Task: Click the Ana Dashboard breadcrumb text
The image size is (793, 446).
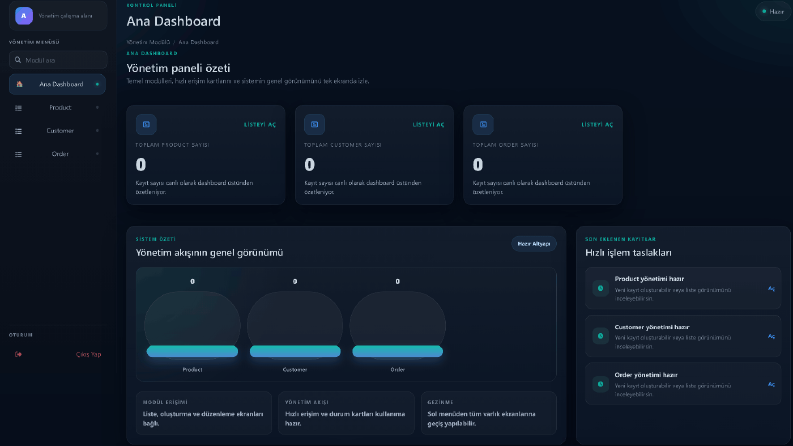Action: [198, 42]
